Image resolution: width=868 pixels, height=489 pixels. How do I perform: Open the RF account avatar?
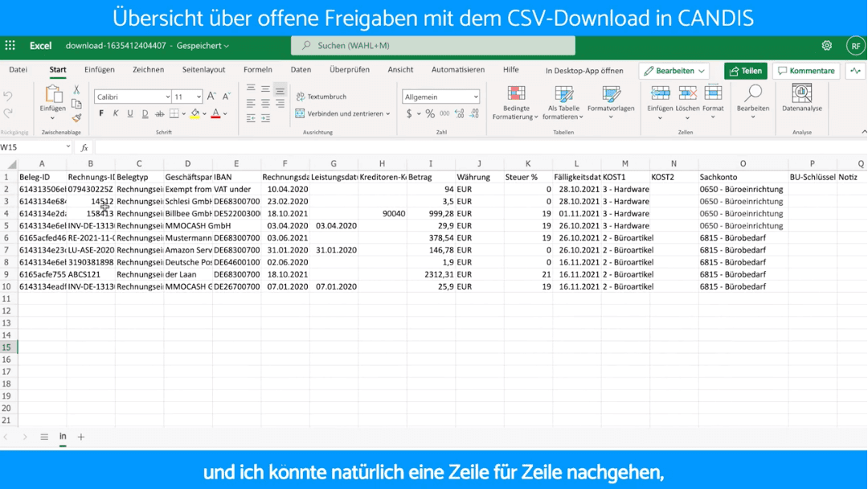856,46
